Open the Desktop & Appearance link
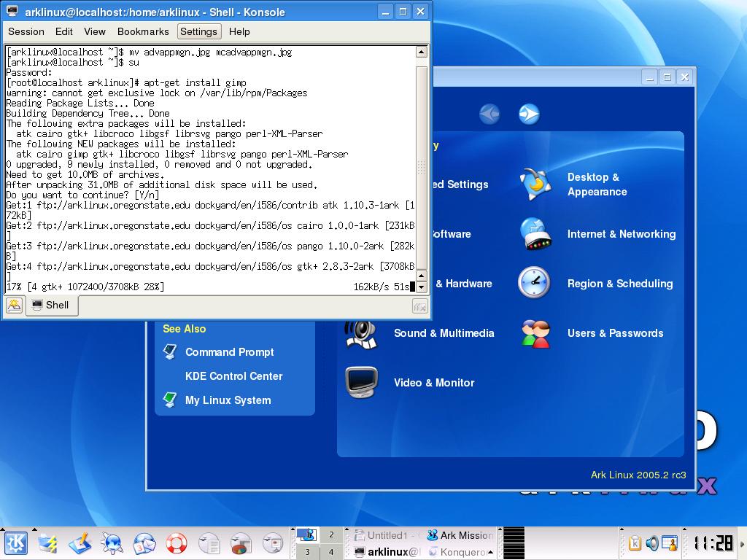 [x=597, y=184]
